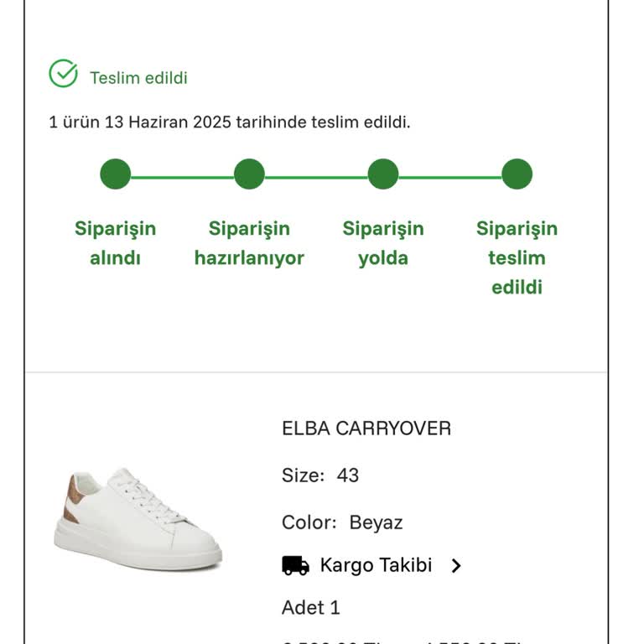This screenshot has width=644, height=644.
Task: Click the 13 Haziran 2025 delivery date text
Action: coord(168,122)
